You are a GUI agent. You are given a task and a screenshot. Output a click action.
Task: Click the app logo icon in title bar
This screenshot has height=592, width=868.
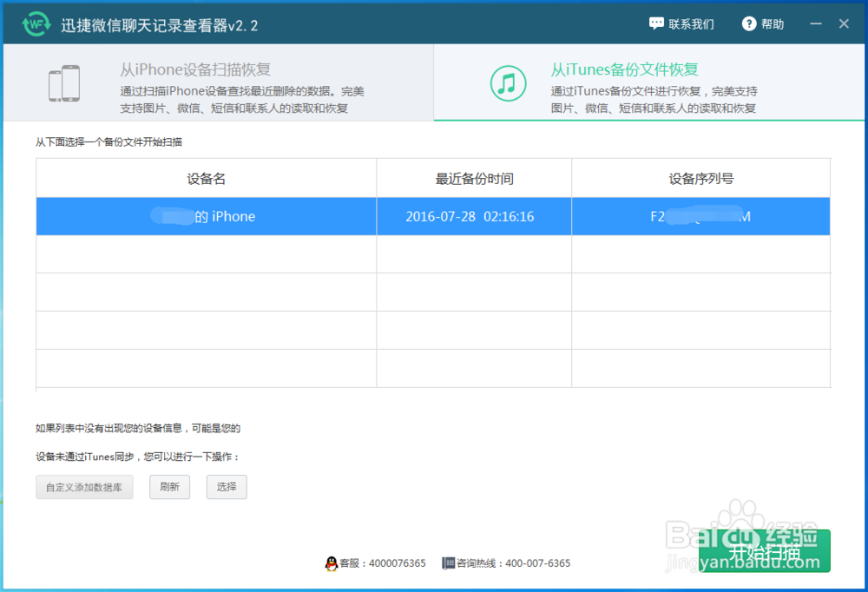click(35, 23)
